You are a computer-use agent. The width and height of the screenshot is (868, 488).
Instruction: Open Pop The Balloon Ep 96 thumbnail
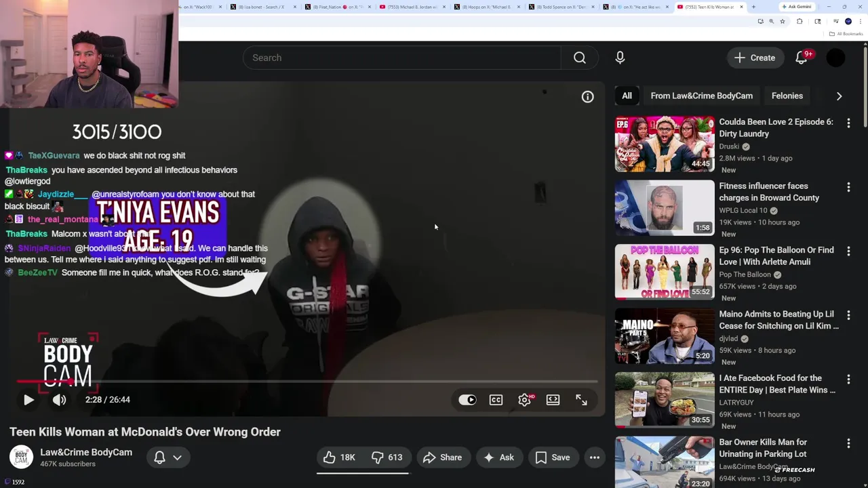click(x=665, y=272)
